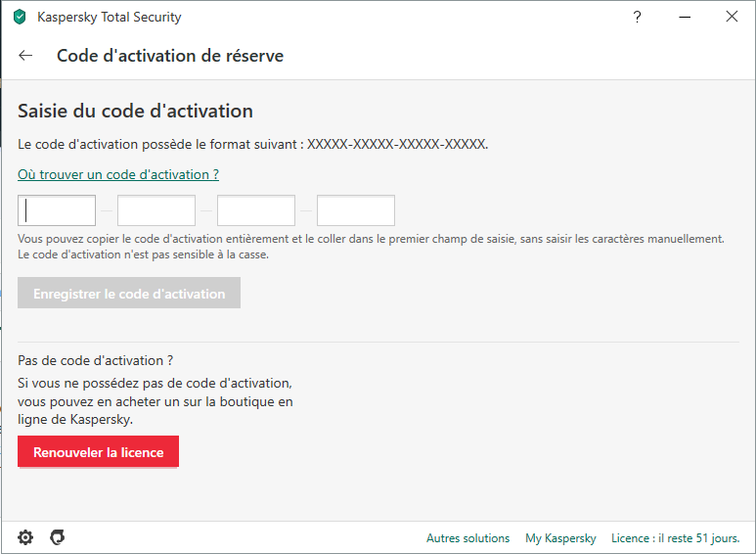Click the Kaspersky shield logo
The width and height of the screenshot is (756, 554).
click(20, 17)
